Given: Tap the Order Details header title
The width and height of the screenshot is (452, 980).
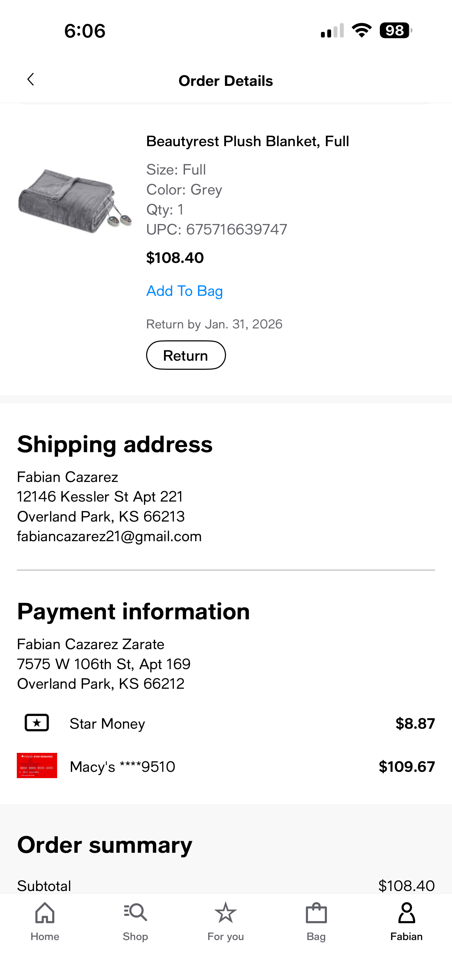Looking at the screenshot, I should point(226,81).
